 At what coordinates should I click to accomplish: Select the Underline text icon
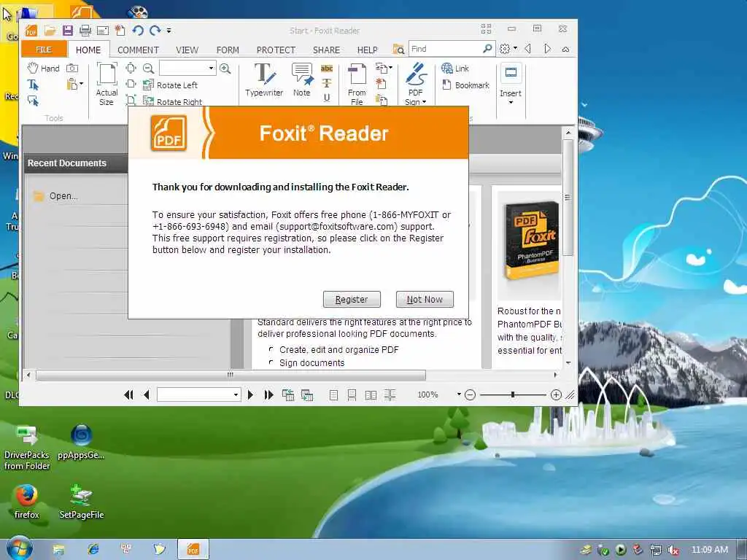(x=327, y=98)
